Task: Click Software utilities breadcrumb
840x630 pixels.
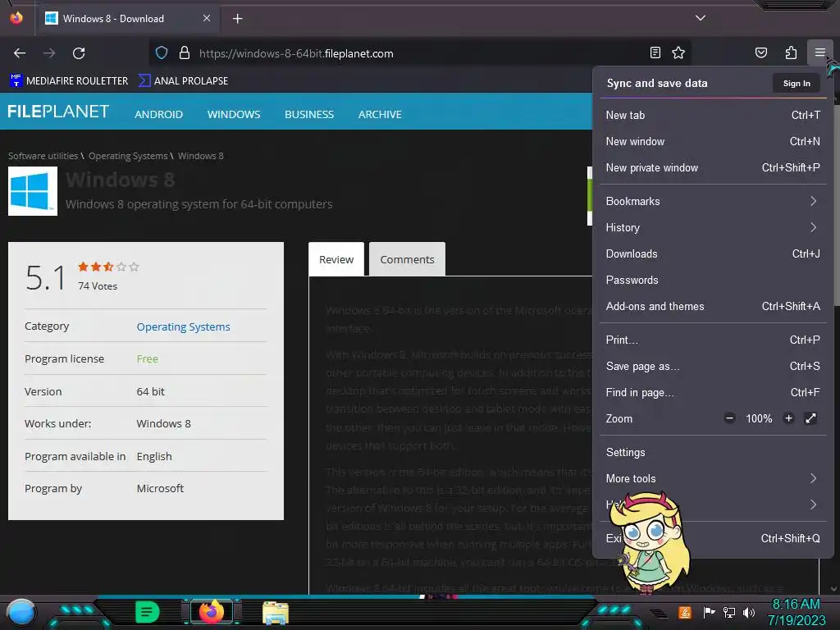Action: 43,156
